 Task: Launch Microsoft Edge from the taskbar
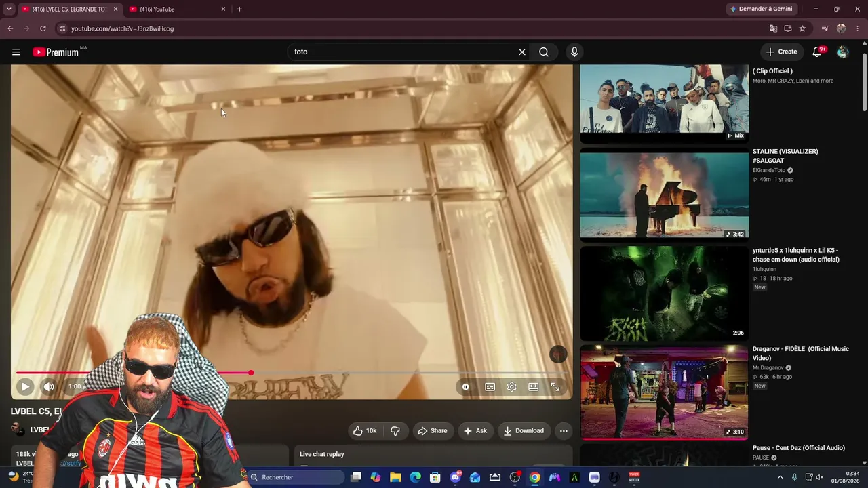415,477
